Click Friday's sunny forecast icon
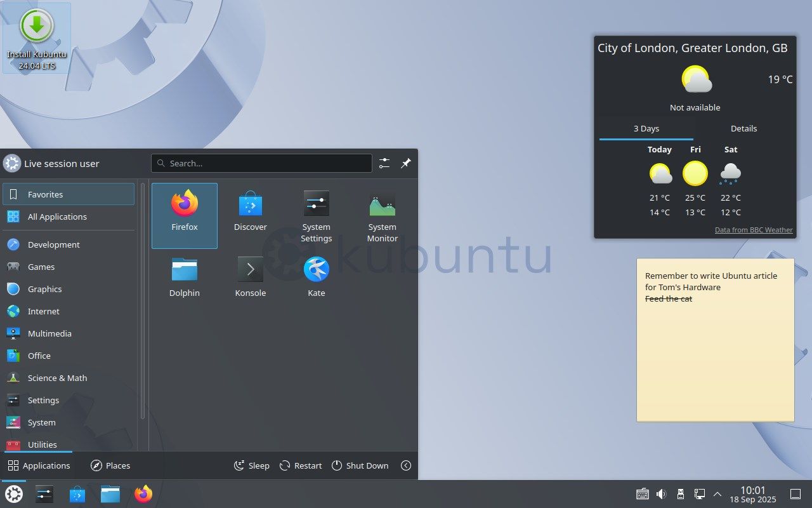This screenshot has height=508, width=812. pyautogui.click(x=695, y=173)
